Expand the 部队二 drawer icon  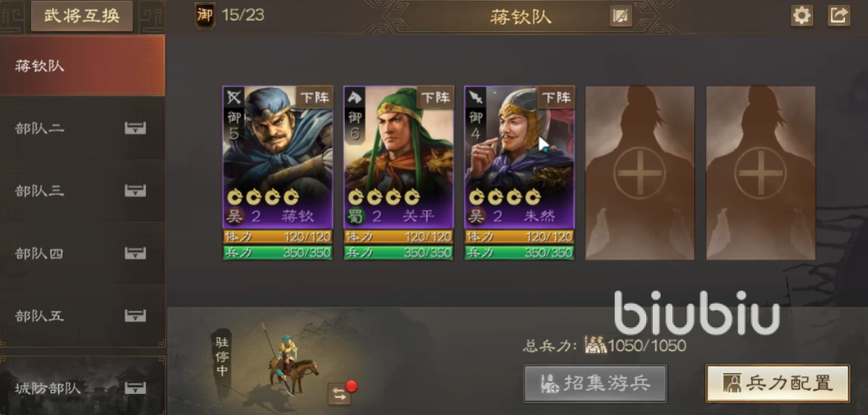[135, 128]
